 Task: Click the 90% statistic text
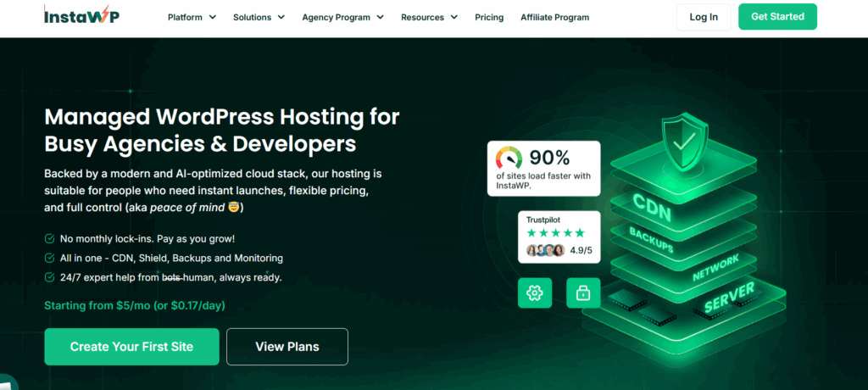(549, 158)
